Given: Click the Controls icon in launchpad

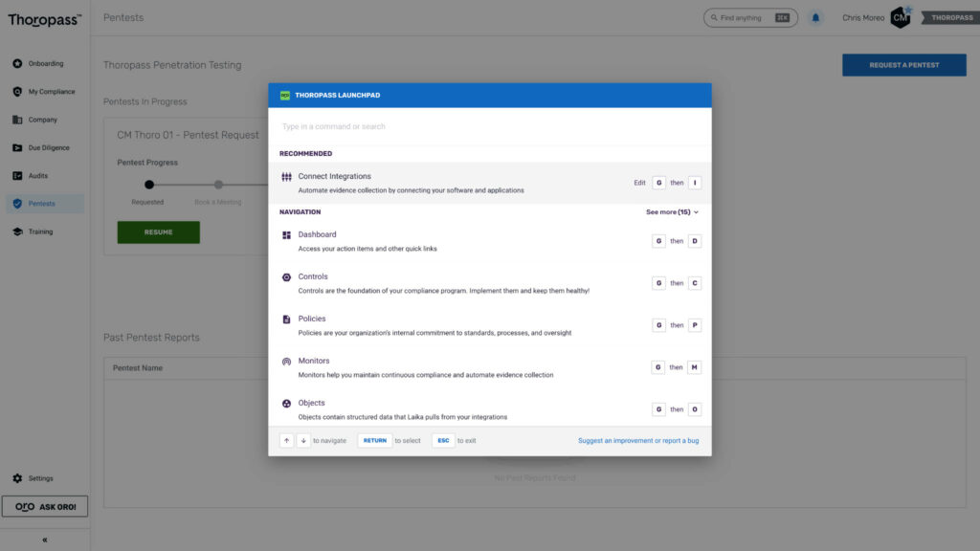Looking at the screenshot, I should point(286,277).
